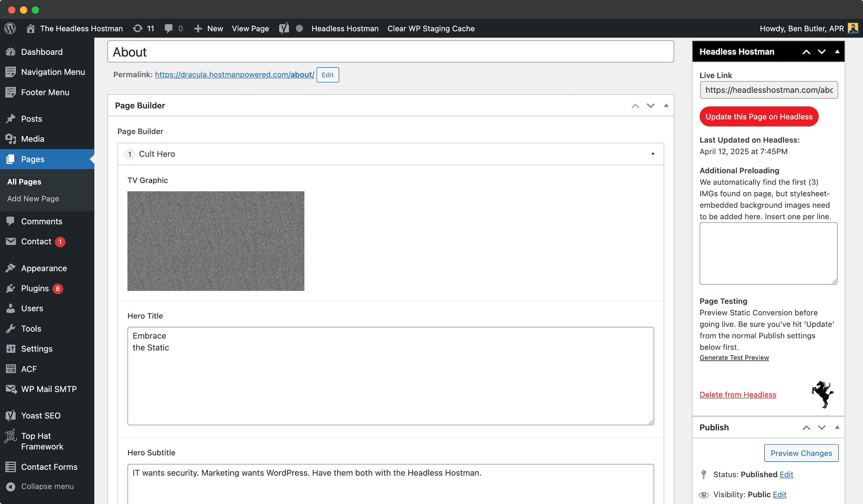Click the user avatar next to Howdy
This screenshot has height=504, width=863.
coord(853,28)
